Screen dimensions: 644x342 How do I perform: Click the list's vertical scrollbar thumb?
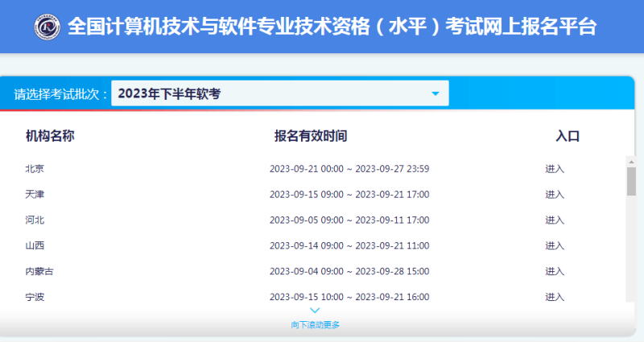coord(631,182)
